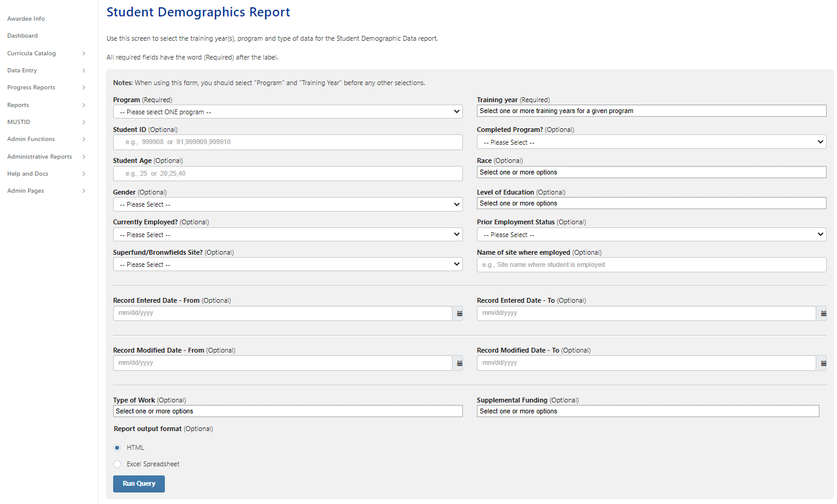Expand Curricula Catalog chevron in sidebar
Viewport: 837px width, 504px height.
[x=84, y=54]
